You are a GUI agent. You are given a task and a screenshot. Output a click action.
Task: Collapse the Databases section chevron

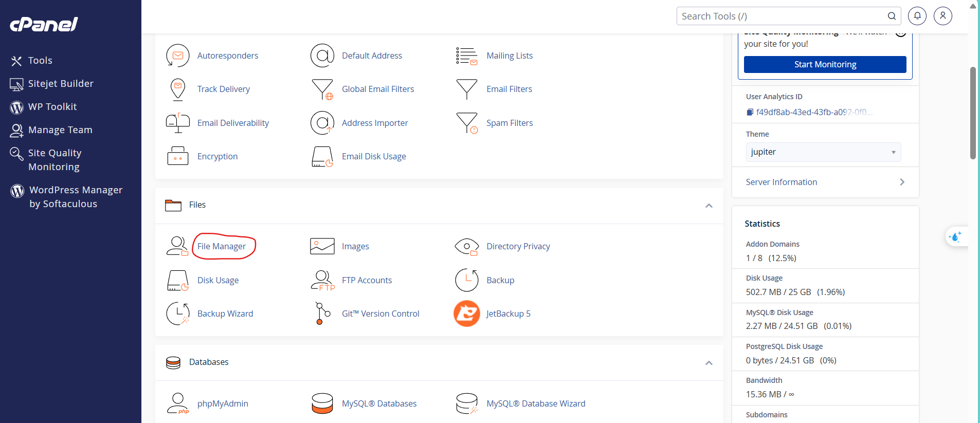(709, 363)
